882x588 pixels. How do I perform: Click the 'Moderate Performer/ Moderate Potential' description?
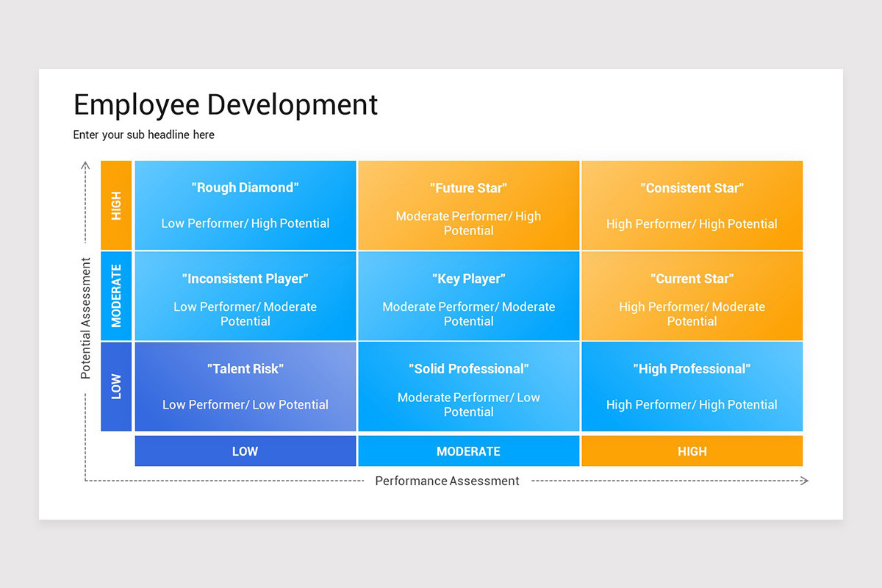(x=469, y=314)
